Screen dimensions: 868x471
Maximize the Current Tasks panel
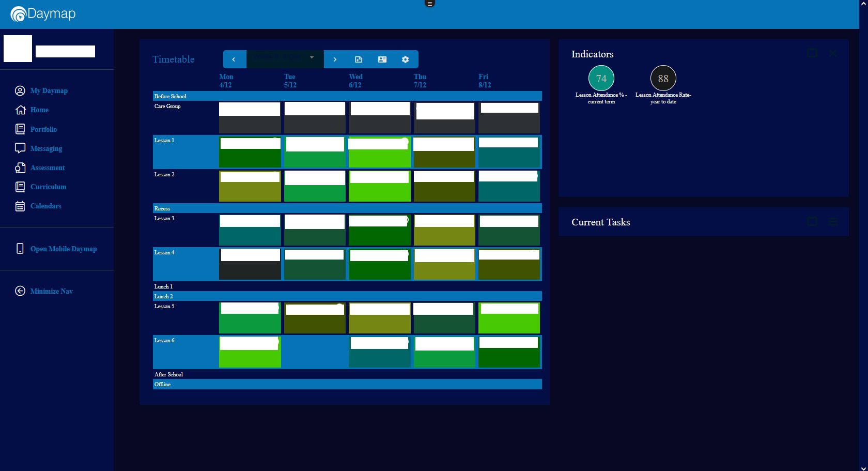tap(812, 221)
